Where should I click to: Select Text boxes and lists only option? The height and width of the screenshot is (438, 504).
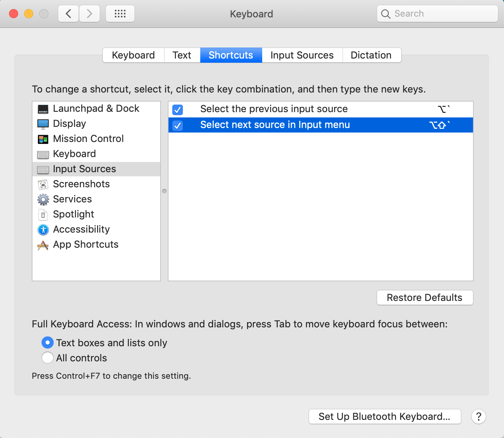tap(48, 342)
